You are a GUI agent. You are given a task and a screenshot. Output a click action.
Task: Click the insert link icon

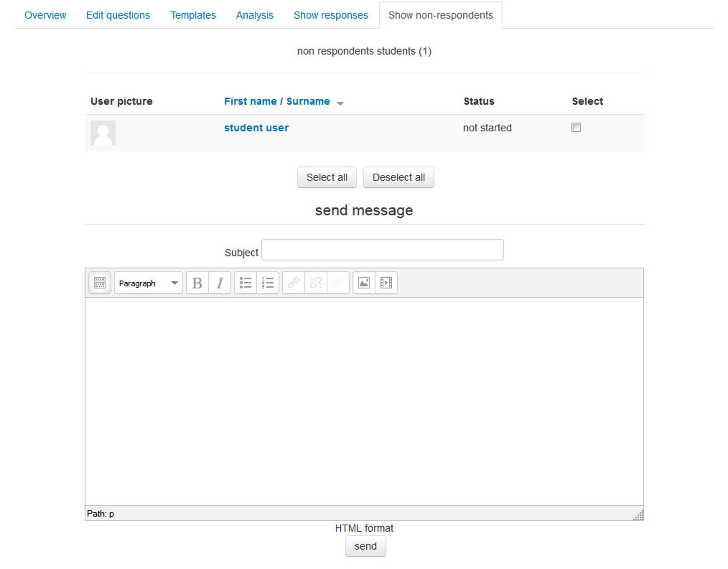point(293,283)
